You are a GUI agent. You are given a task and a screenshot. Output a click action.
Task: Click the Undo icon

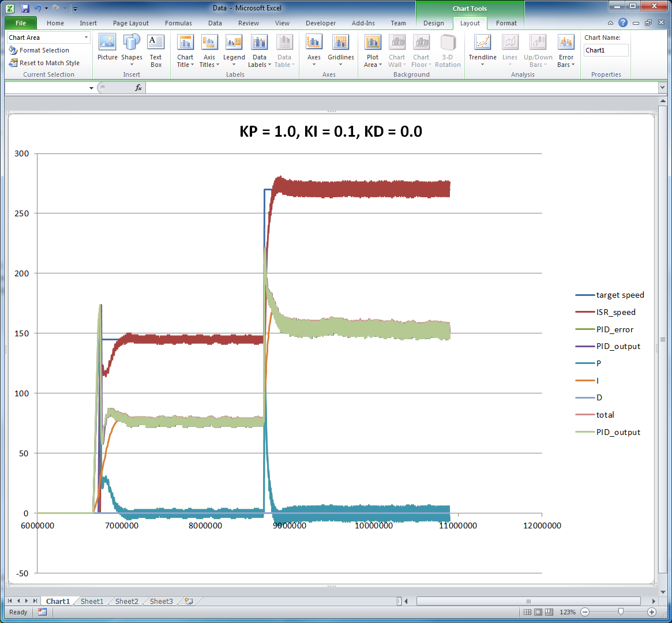coord(37,8)
